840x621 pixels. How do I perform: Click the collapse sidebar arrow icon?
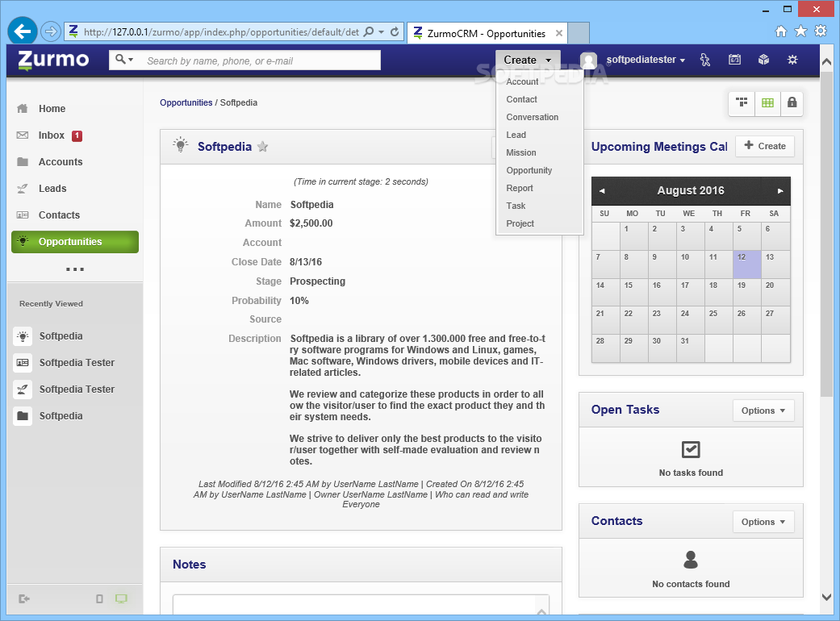click(23, 598)
